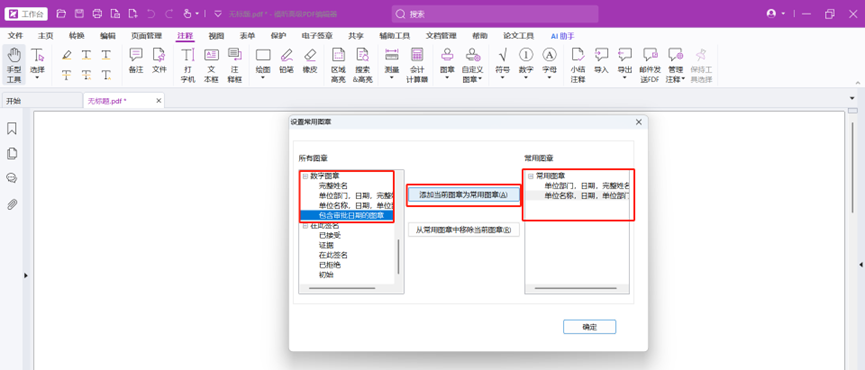Viewport: 865px width, 370px height.
Task: Open the 图章 stamp dropdown
Action: coord(447,77)
